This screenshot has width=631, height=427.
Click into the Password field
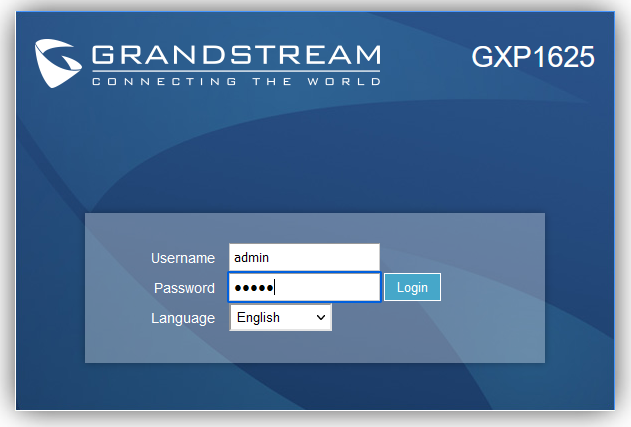[x=304, y=287]
